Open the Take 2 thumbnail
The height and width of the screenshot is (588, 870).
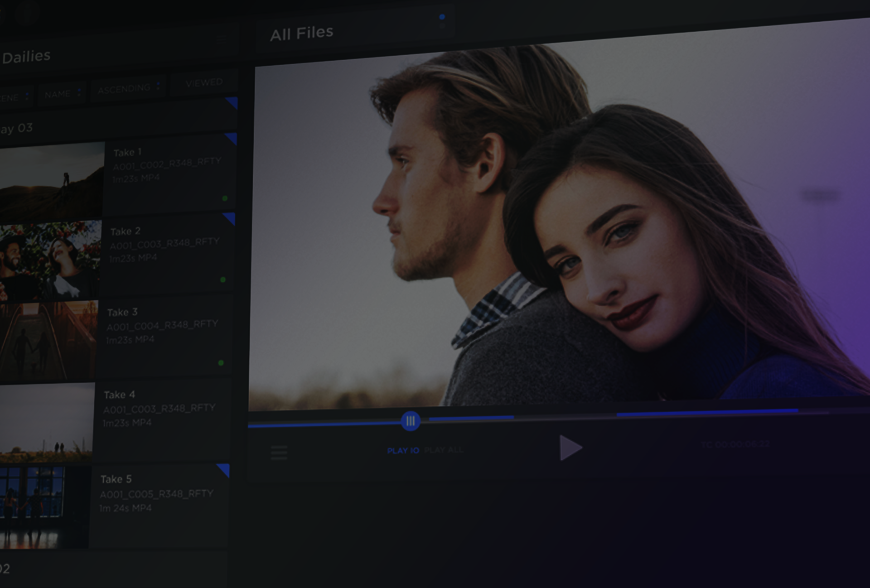50,261
